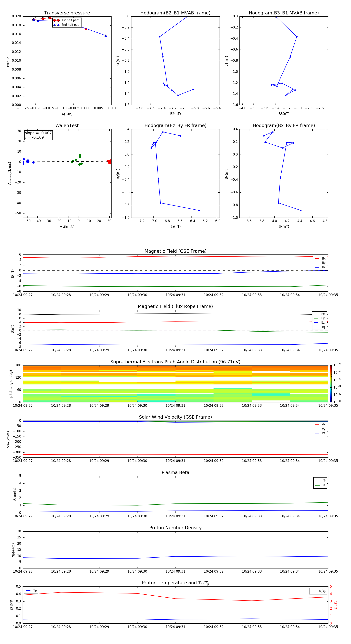
Task: Select the Vz legend entry in Solar Wind plot
Action: point(320,433)
